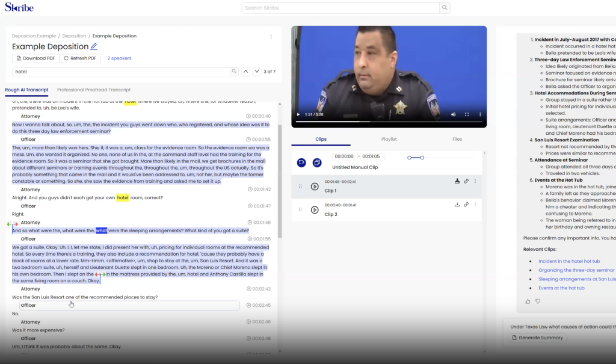Mute the video with the speaker icon
This screenshot has width=616, height=364.
[454, 114]
